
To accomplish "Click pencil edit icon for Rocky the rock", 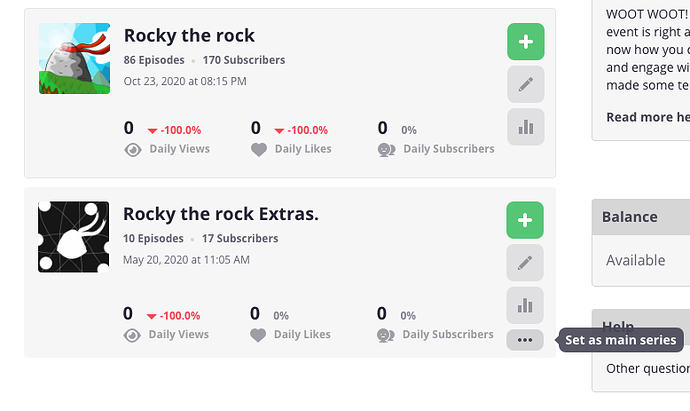I will point(526,85).
